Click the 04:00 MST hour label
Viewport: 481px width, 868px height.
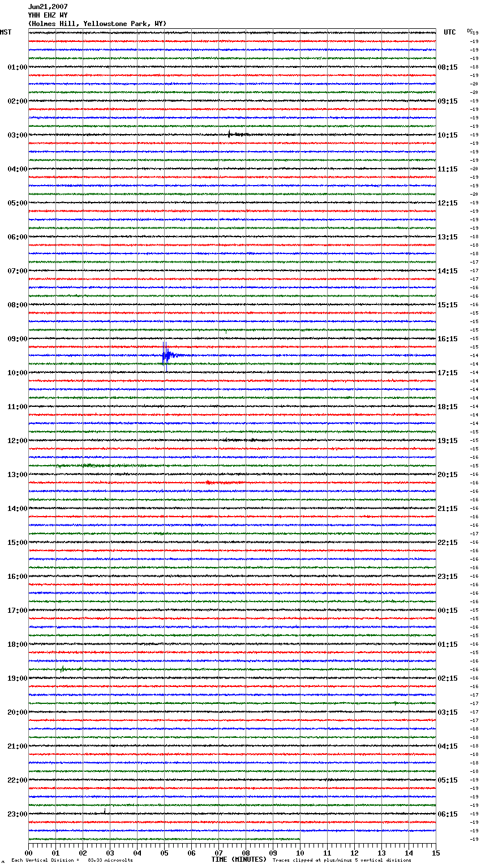[x=17, y=169]
